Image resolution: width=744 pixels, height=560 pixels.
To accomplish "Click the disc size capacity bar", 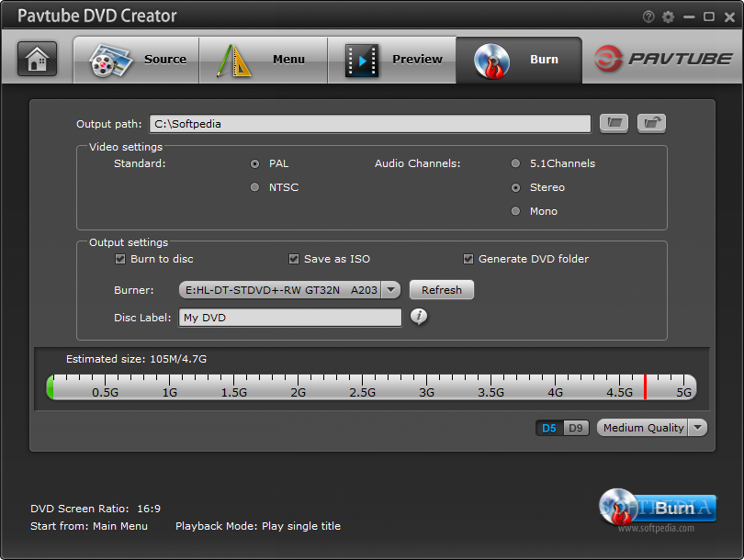I will [x=371, y=386].
